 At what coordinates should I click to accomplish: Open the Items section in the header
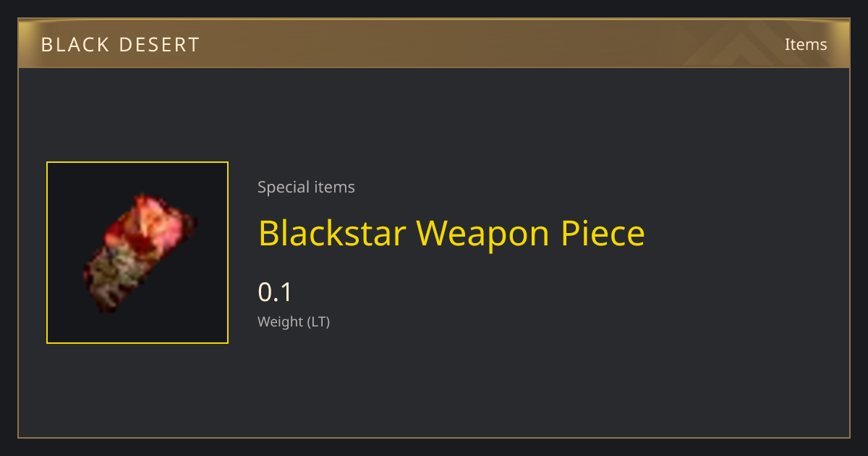pos(806,44)
